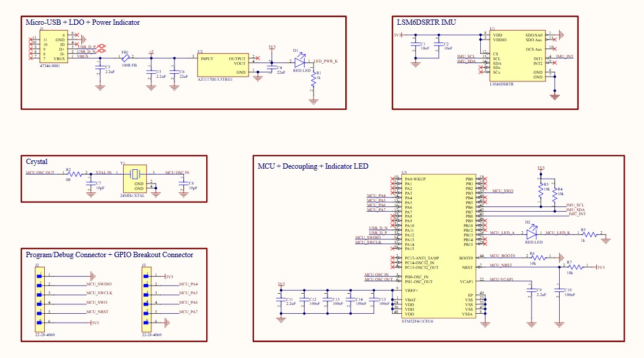Click the no-ERC cross on SDO/SA0 pin
Viewport: 644px width, 358px height.
click(x=554, y=40)
